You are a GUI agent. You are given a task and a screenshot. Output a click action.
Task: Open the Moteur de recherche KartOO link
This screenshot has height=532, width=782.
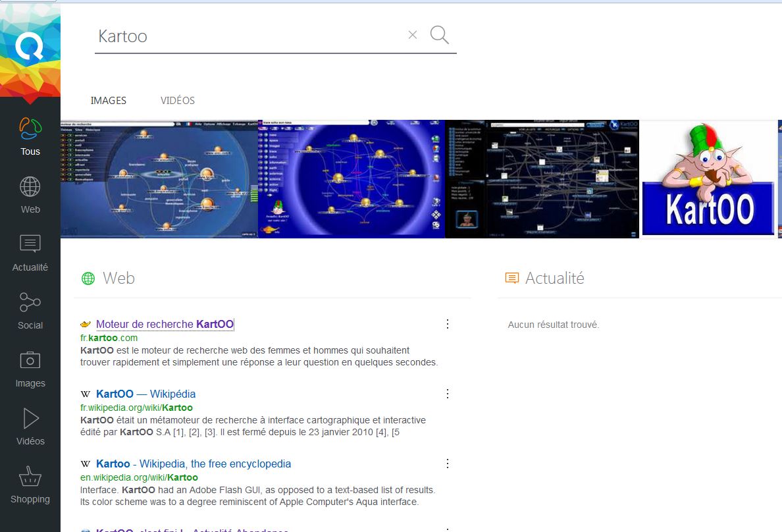165,324
